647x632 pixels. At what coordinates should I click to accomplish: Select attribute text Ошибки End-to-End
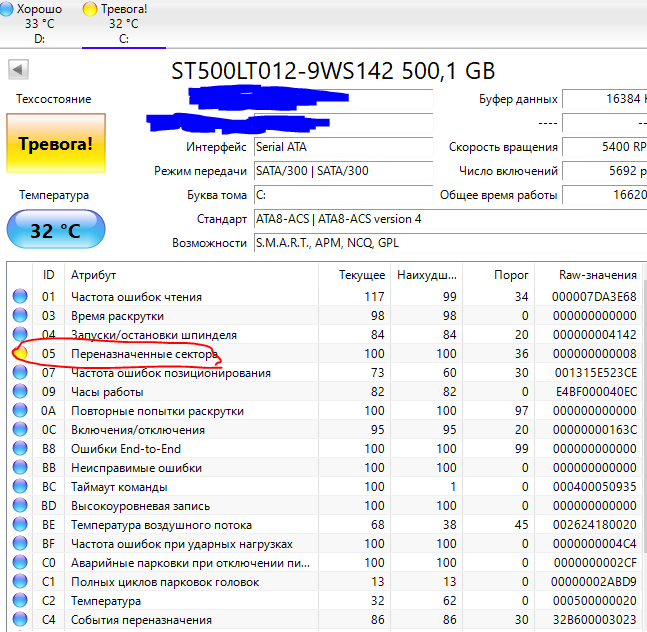point(126,449)
